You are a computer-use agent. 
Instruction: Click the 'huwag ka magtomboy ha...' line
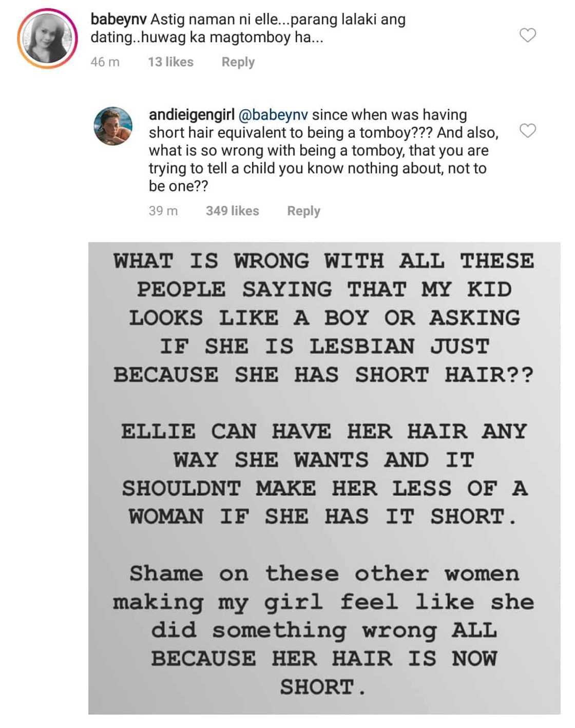click(207, 37)
